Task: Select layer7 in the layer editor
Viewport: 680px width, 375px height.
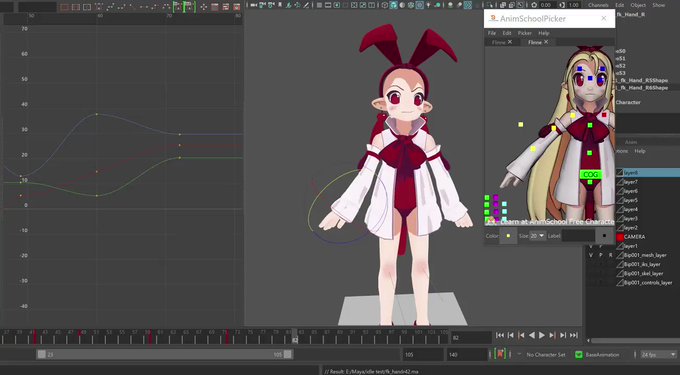Action: click(631, 182)
